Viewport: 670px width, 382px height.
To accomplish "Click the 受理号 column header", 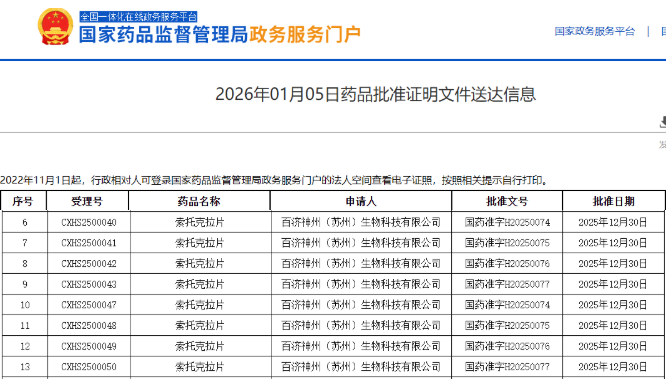I will point(87,201).
